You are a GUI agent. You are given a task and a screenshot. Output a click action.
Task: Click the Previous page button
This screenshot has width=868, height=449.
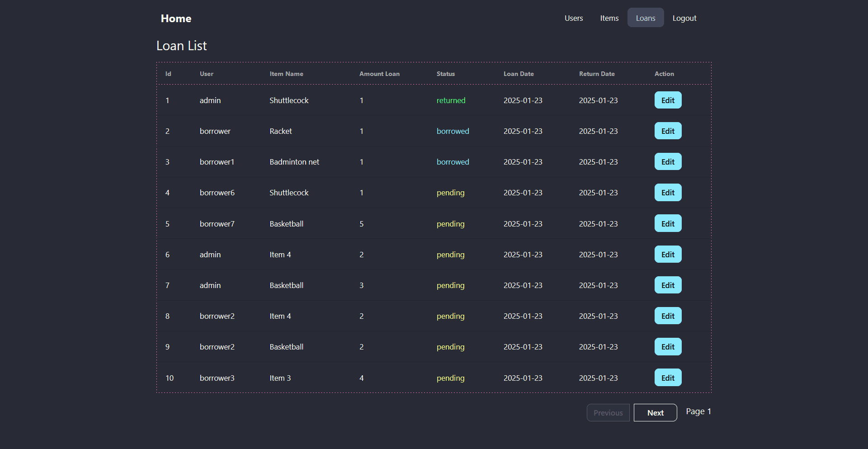click(608, 413)
